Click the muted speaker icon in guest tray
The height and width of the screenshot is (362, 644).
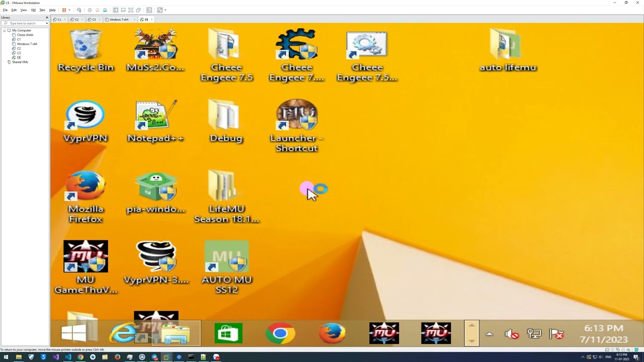(x=512, y=334)
